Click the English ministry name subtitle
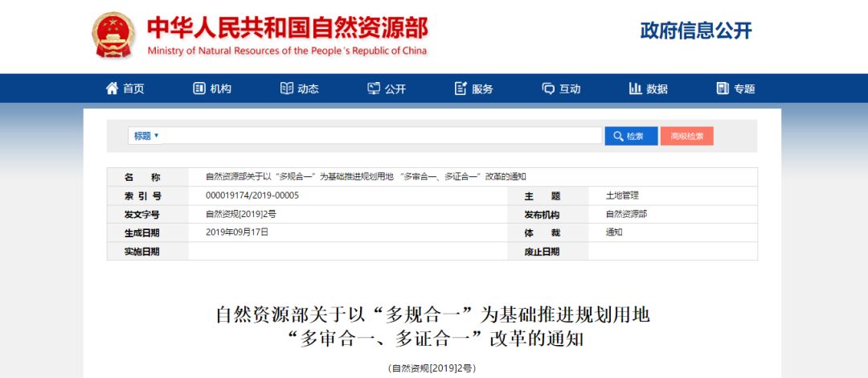The height and width of the screenshot is (378, 868). coord(287,51)
